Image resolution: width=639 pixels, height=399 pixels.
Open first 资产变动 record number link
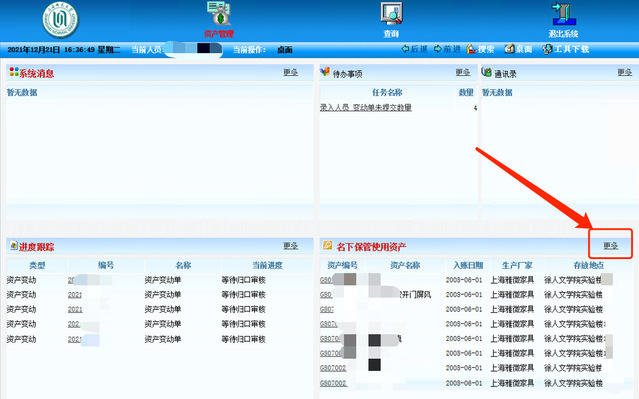pos(71,280)
